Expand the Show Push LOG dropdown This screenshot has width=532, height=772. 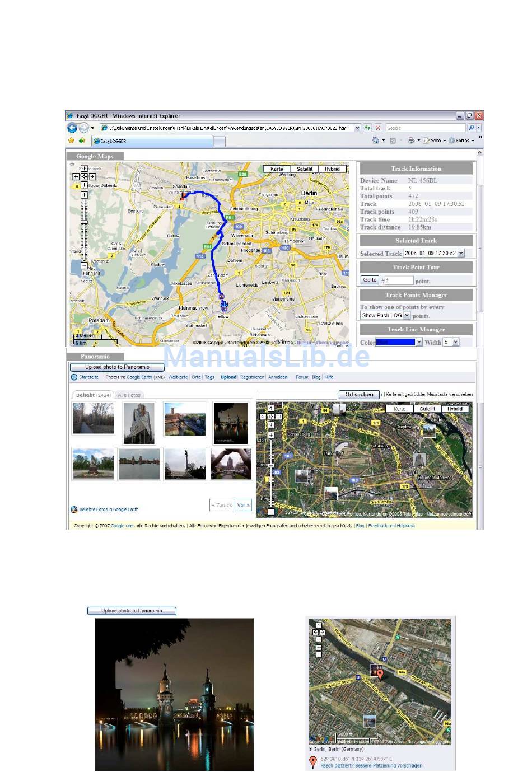(x=407, y=316)
